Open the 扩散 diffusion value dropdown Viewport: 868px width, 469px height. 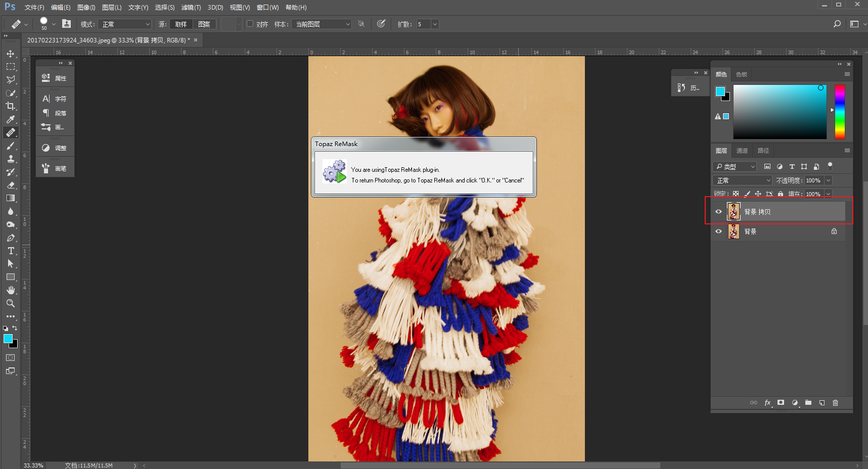click(435, 24)
